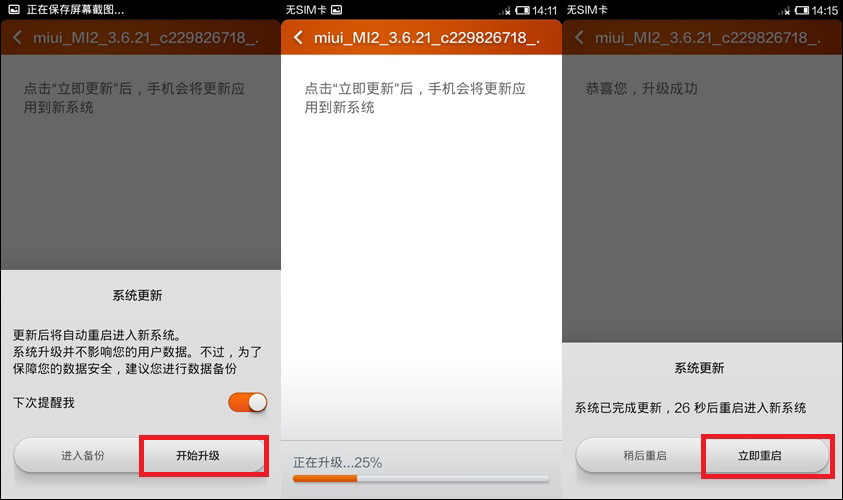The image size is (843, 500).
Task: Tap miui_MI2 title on the right screen
Action: [708, 38]
